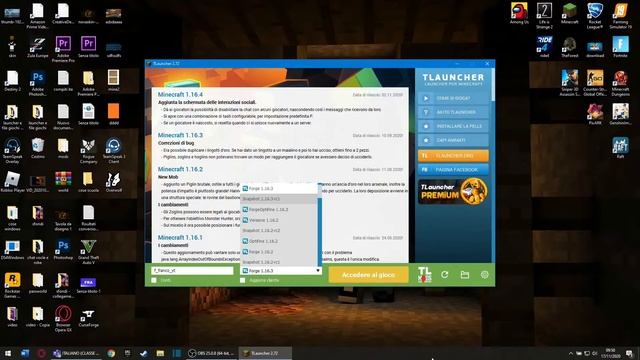Open the Minecraft 1.16.4 heading link
This screenshot has width=640, height=360.
click(180, 94)
